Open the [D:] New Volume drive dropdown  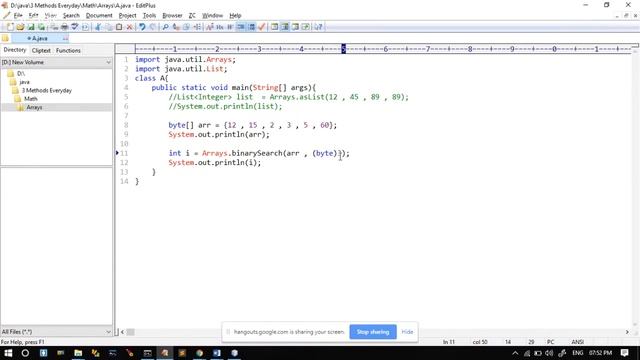tap(108, 62)
